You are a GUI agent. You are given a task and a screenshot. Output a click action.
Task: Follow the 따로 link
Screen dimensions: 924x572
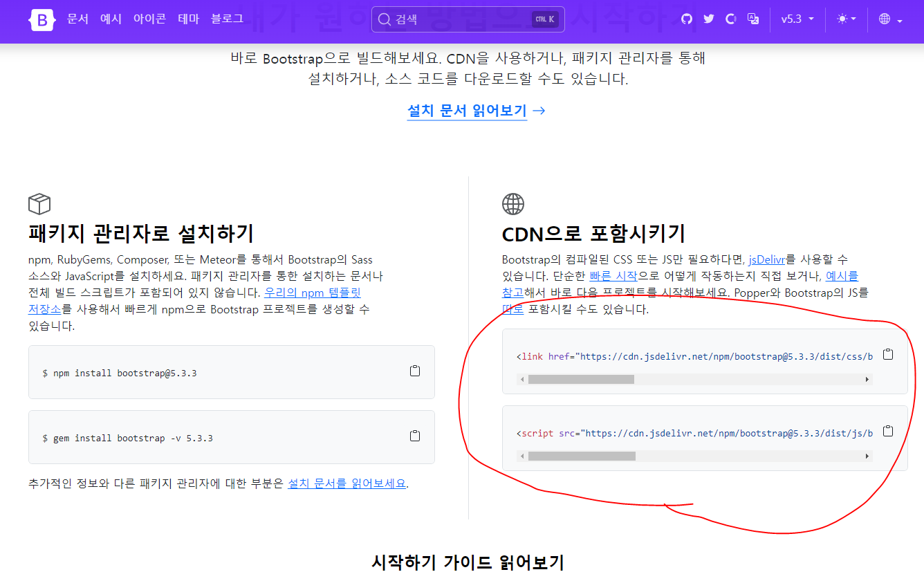point(512,309)
